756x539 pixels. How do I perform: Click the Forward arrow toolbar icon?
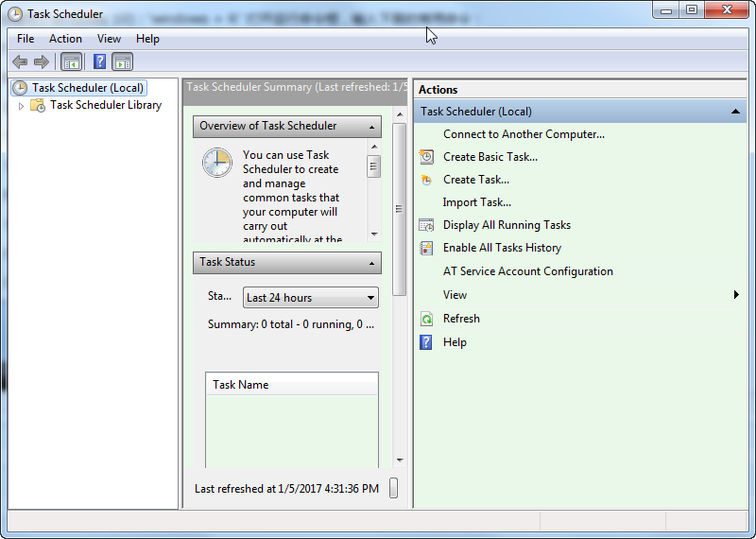(x=42, y=61)
